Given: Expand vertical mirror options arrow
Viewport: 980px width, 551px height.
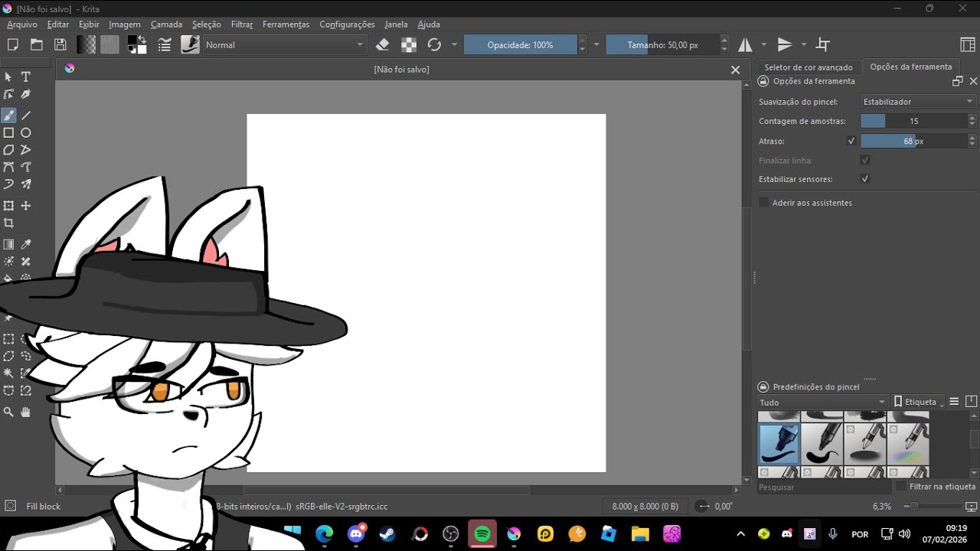Looking at the screenshot, I should coord(803,45).
